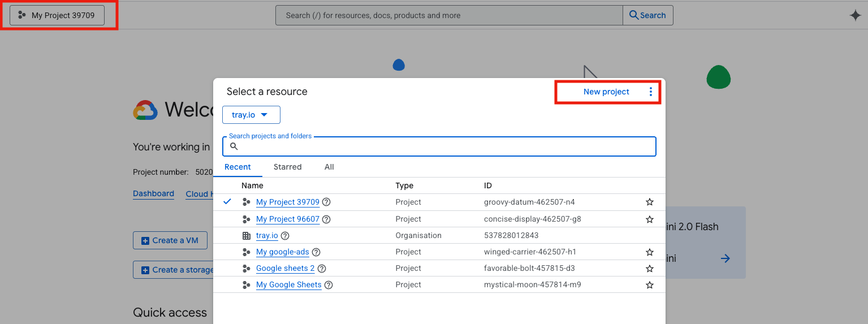Star the Google sheets 2 project

(x=650, y=269)
